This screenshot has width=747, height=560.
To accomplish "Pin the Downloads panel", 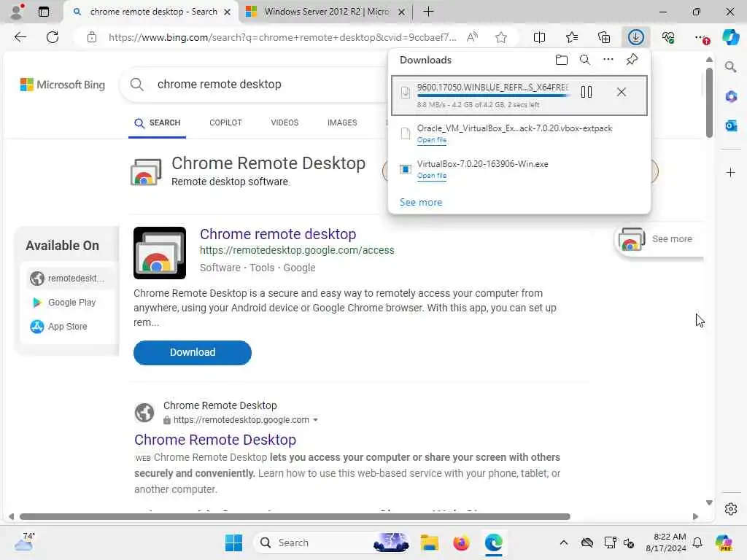I will click(632, 60).
